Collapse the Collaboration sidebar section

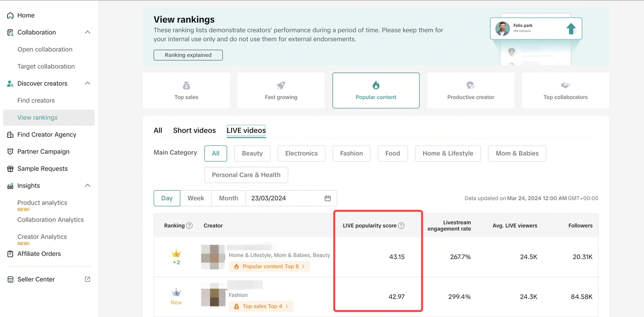pos(87,32)
